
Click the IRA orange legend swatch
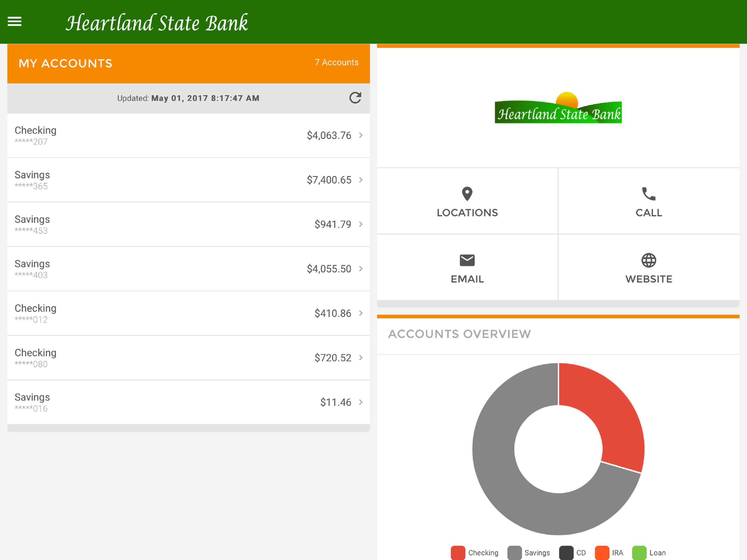pyautogui.click(x=602, y=553)
